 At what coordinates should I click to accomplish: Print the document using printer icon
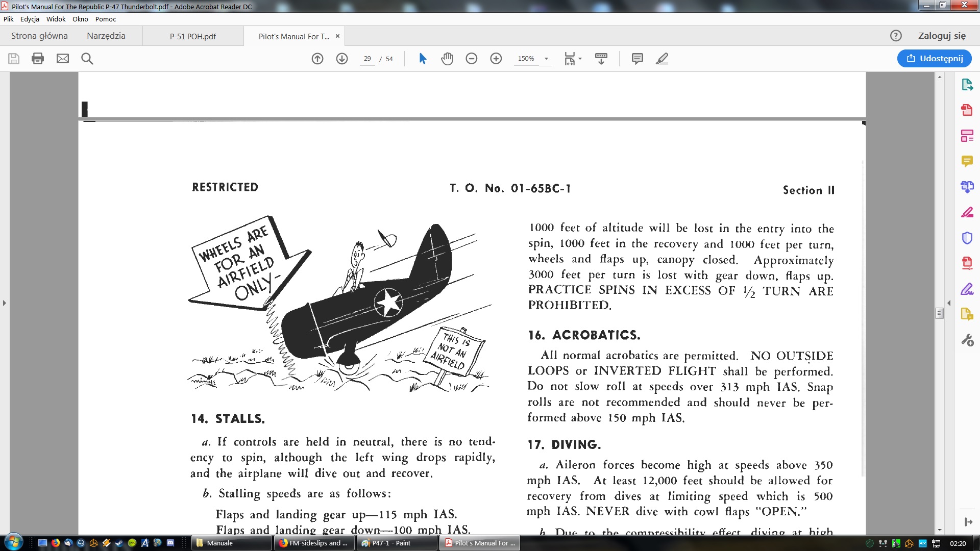[38, 59]
